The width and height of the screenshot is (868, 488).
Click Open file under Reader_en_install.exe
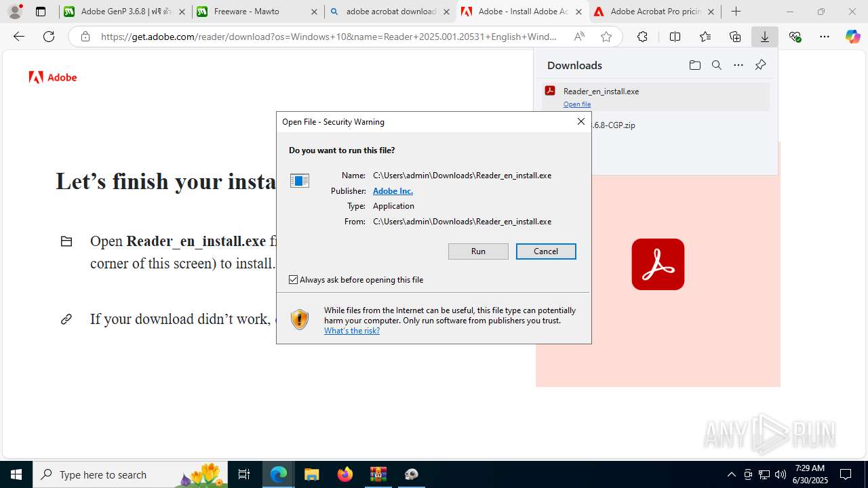pyautogui.click(x=577, y=104)
